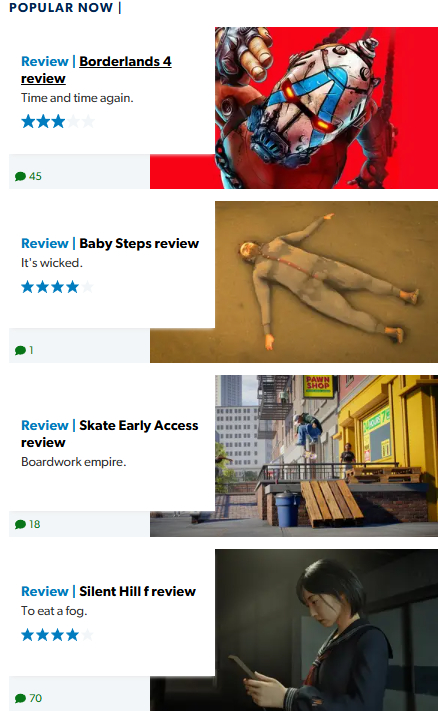Open the Silent Hill f review headline

[138, 591]
